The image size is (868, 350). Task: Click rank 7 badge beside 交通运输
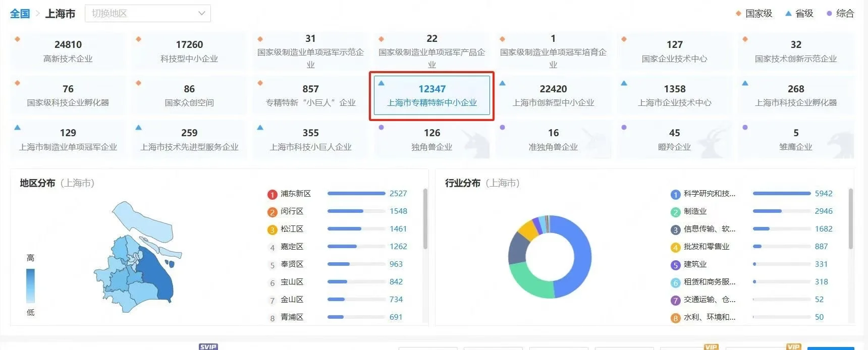pos(676,301)
